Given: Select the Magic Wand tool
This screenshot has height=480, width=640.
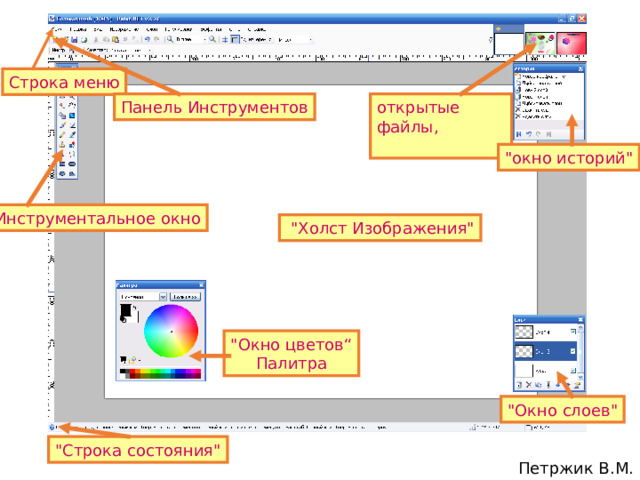Looking at the screenshot, I should 62,105.
